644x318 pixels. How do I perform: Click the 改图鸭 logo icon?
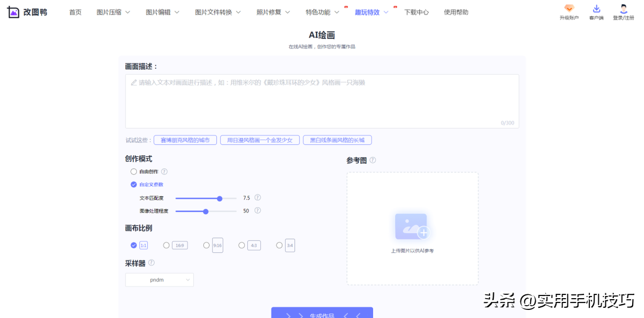pos(13,11)
